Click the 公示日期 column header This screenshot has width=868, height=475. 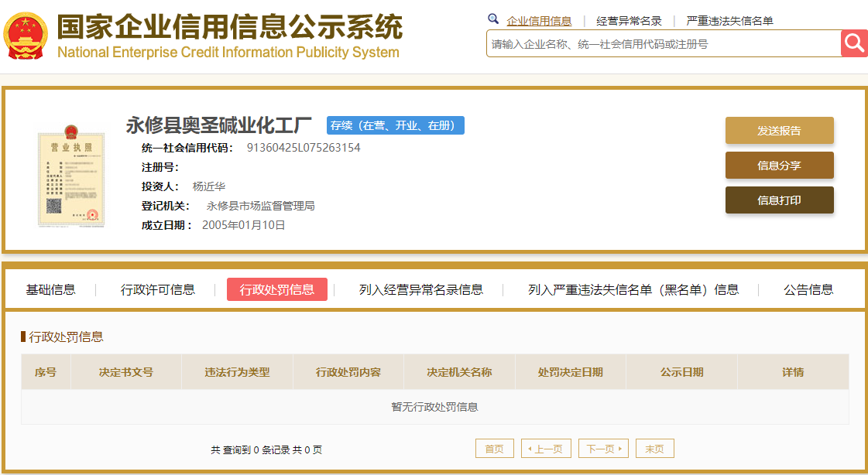tap(681, 372)
